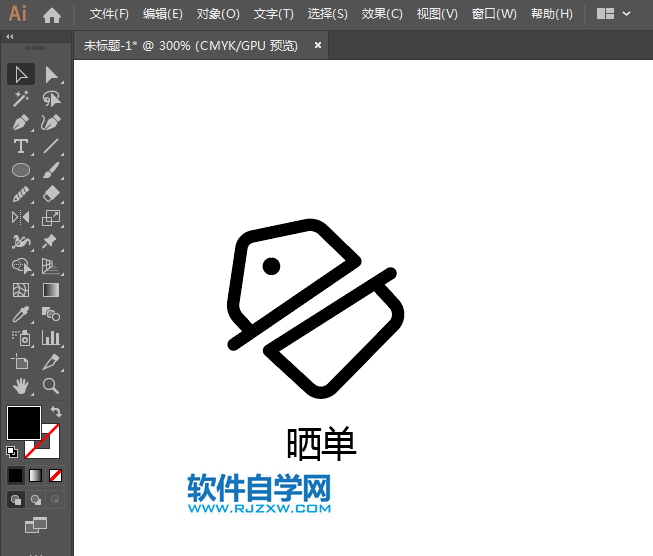Click the 晒单 text on canvas
The height and width of the screenshot is (556, 653).
click(x=322, y=444)
